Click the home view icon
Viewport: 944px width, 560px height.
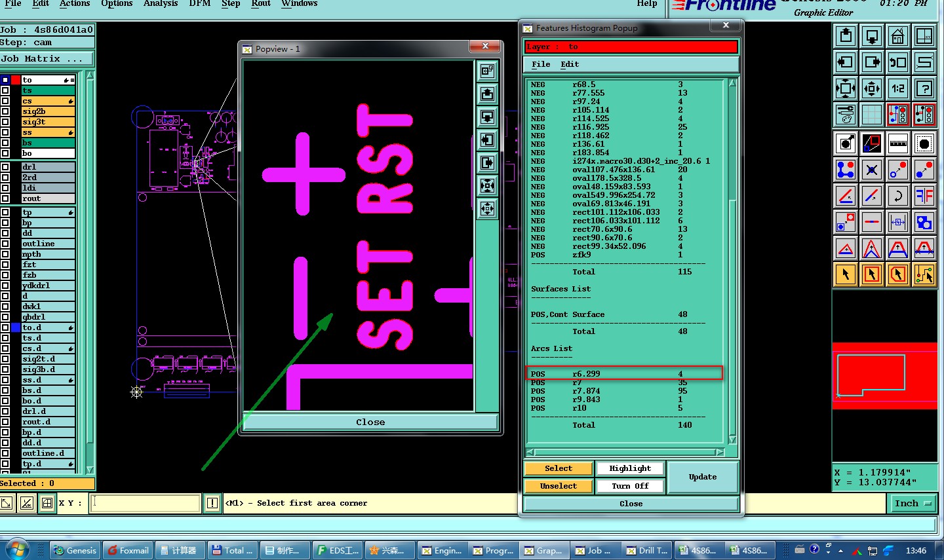[x=898, y=36]
